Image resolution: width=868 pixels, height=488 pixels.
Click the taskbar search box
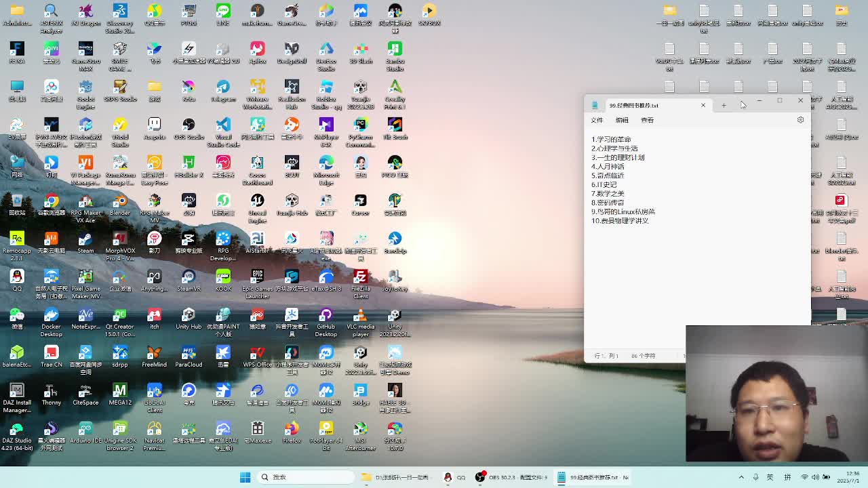[x=305, y=477]
